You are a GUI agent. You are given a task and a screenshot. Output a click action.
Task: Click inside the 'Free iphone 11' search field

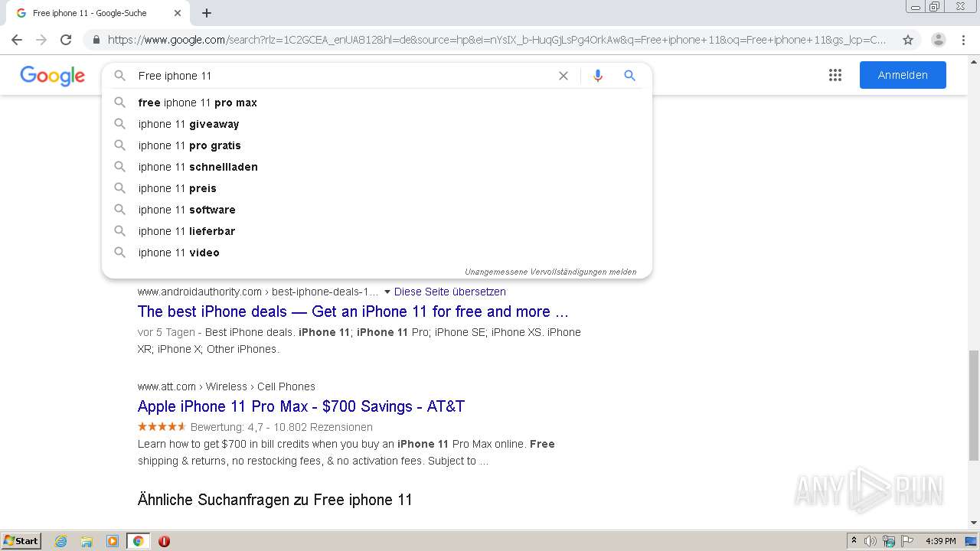click(x=345, y=76)
